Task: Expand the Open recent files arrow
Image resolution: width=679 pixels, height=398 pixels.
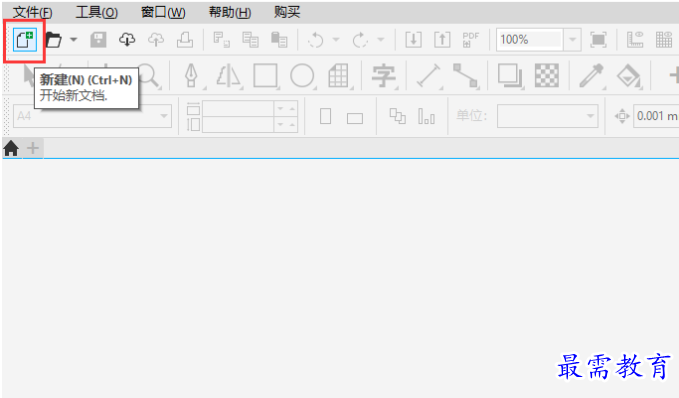Action: pyautogui.click(x=74, y=40)
